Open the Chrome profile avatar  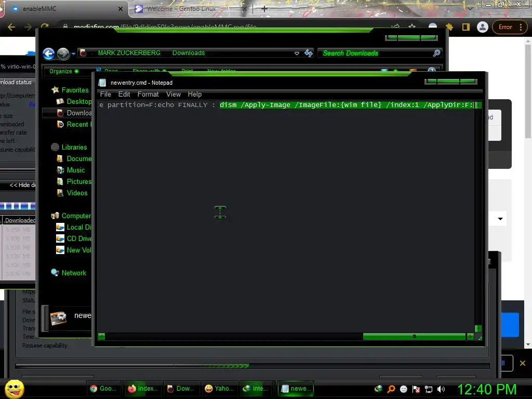pos(482,27)
